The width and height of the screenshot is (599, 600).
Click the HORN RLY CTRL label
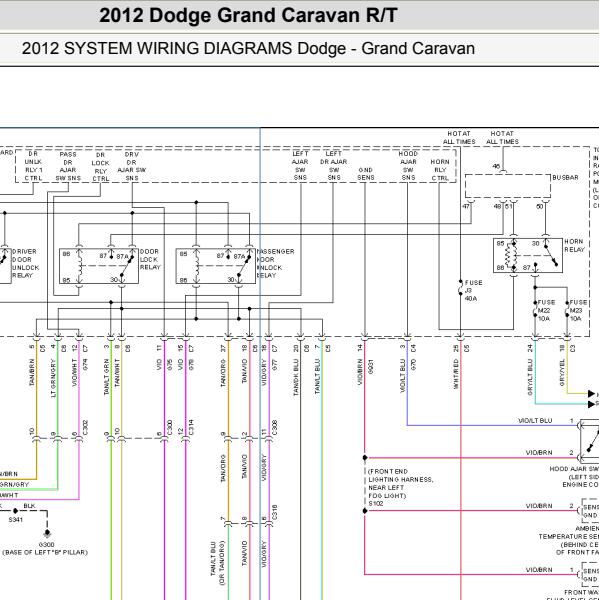440,170
